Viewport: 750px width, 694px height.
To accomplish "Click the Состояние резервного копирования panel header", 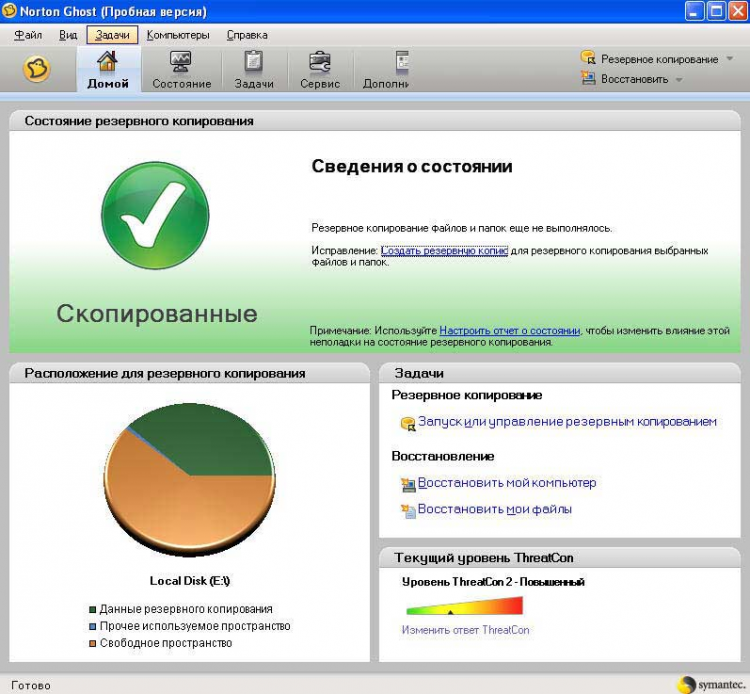I will click(375, 121).
